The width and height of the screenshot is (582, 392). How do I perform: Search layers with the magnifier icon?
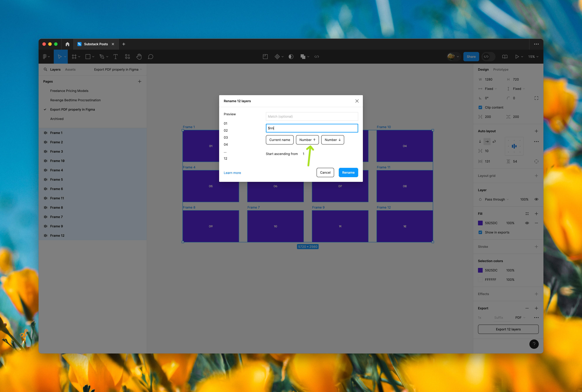click(x=45, y=69)
